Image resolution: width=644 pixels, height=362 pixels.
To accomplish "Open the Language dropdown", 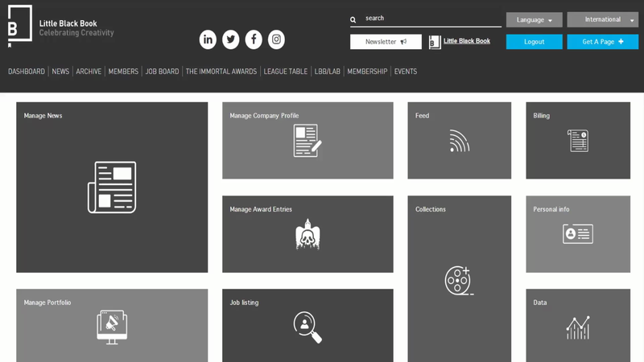I will click(534, 19).
